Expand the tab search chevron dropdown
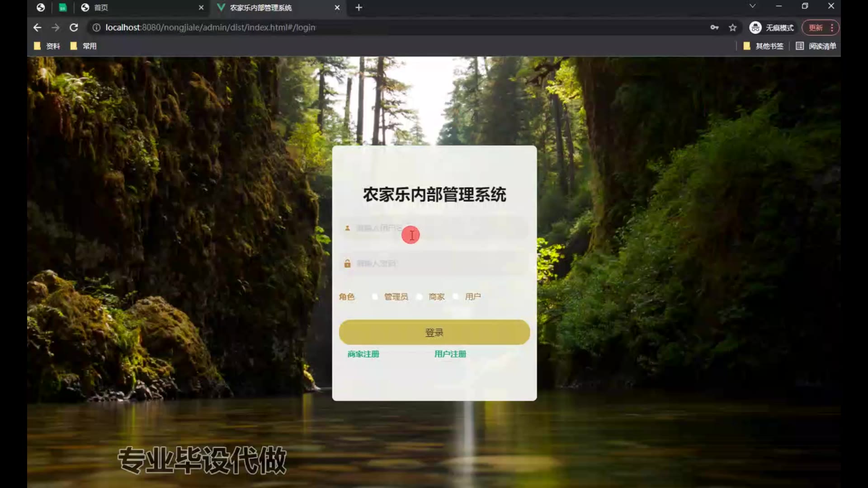Screen dimensions: 868x488 tap(752, 6)
